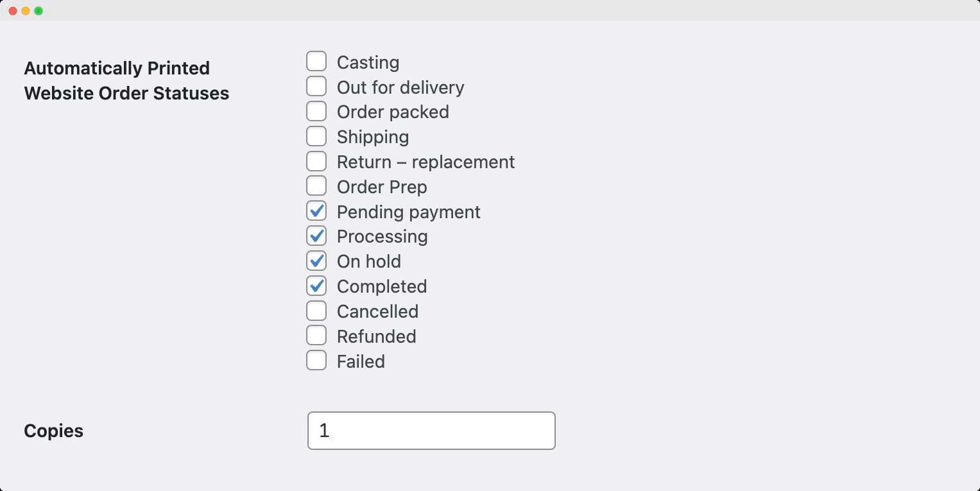The height and width of the screenshot is (491, 980).
Task: Click the Copies label
Action: click(x=53, y=431)
